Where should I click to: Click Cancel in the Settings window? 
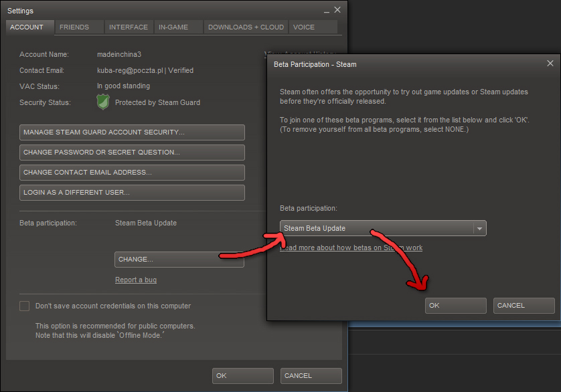311,375
